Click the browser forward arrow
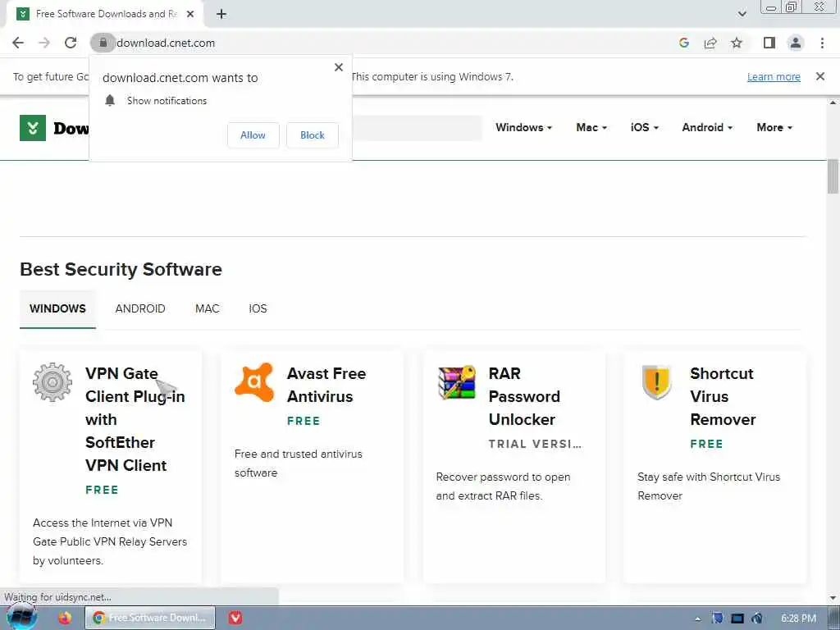Viewport: 840px width, 630px height. [44, 43]
